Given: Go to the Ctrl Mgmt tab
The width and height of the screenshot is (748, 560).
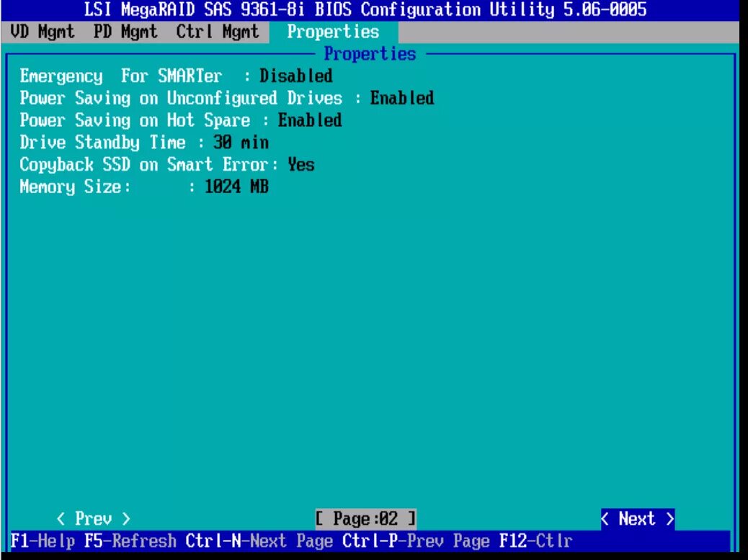Looking at the screenshot, I should coord(218,32).
